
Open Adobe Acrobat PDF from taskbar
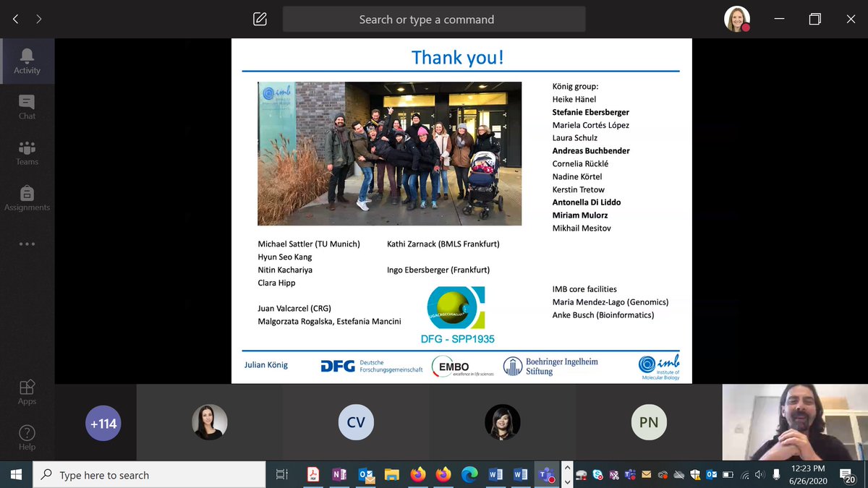point(313,474)
